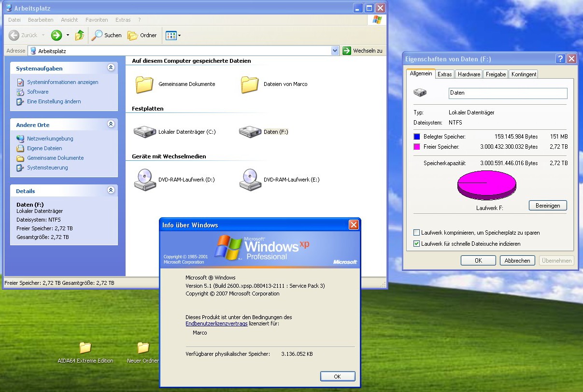Open the ? help menu

pos(140,20)
